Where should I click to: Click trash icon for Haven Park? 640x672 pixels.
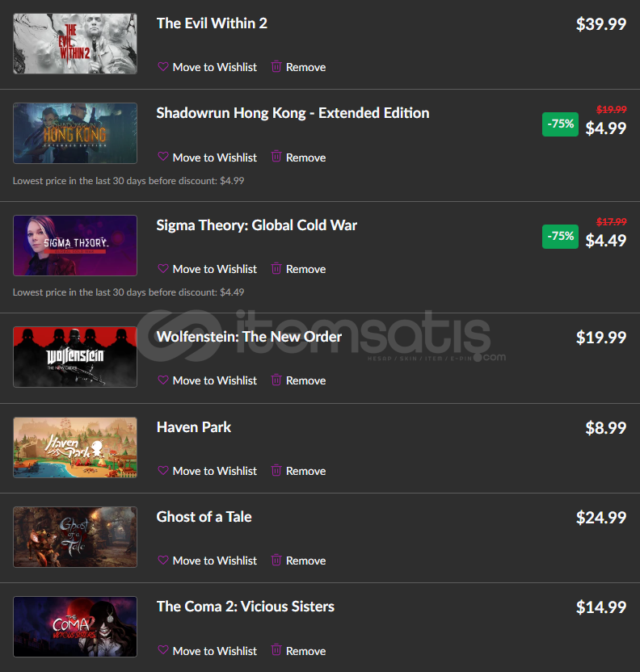point(276,470)
